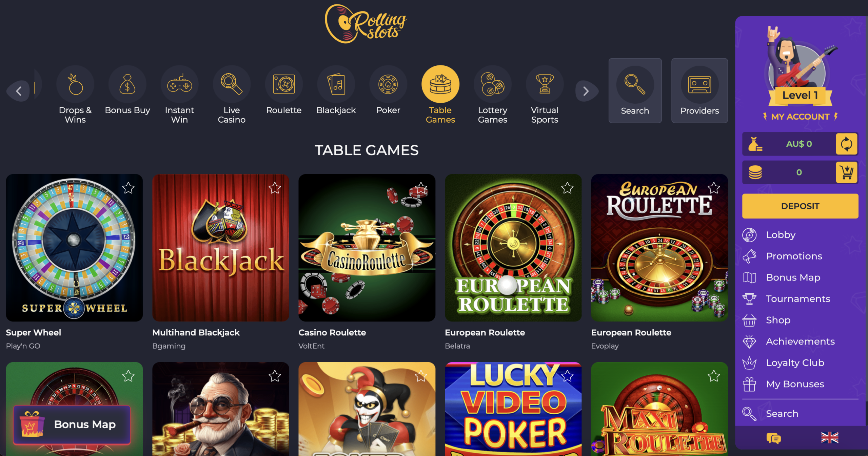
Task: Mark Evoplay European Roulette as favorite
Action: [714, 188]
